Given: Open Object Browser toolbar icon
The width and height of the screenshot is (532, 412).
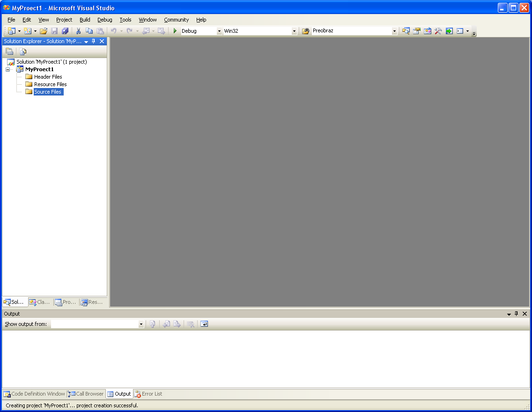Looking at the screenshot, I should click(428, 31).
